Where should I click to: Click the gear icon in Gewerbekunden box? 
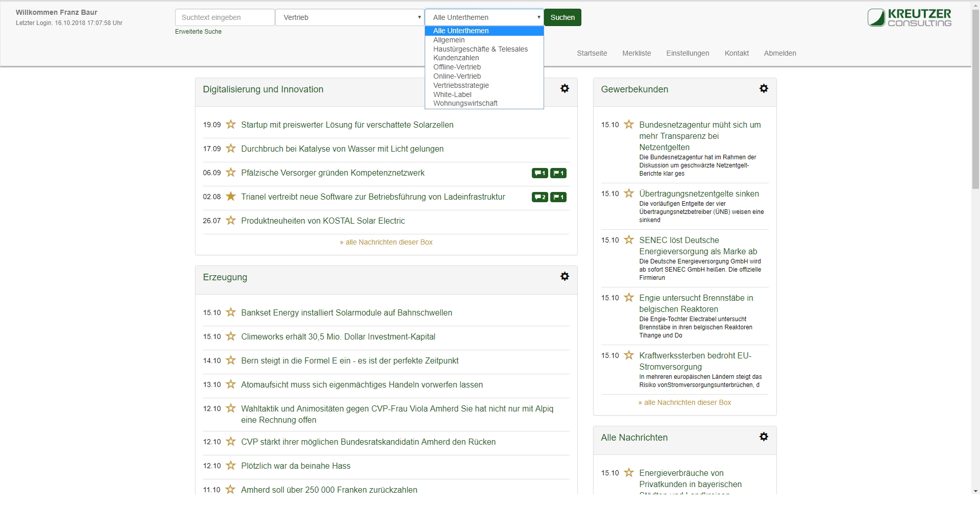pyautogui.click(x=764, y=88)
